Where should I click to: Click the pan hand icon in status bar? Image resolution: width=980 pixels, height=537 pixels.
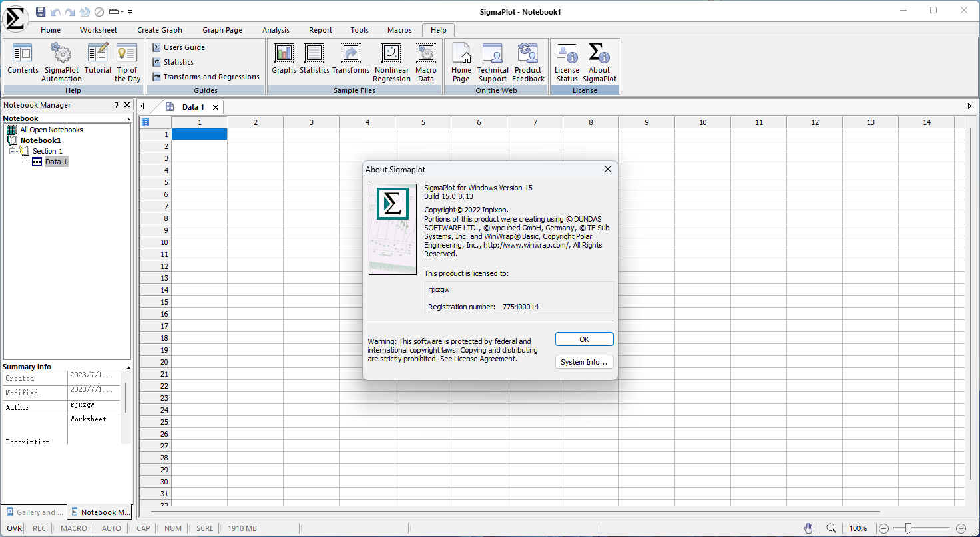coord(808,528)
